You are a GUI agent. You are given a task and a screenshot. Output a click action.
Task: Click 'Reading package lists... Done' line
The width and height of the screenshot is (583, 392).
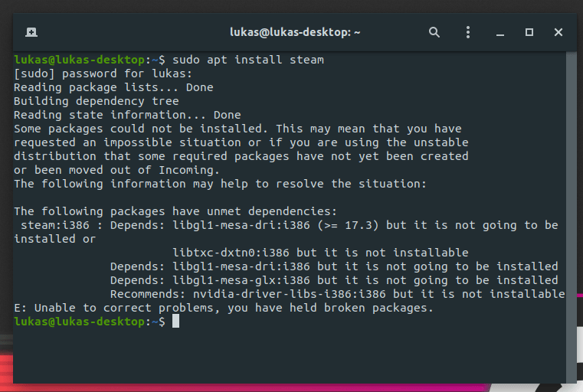(113, 87)
